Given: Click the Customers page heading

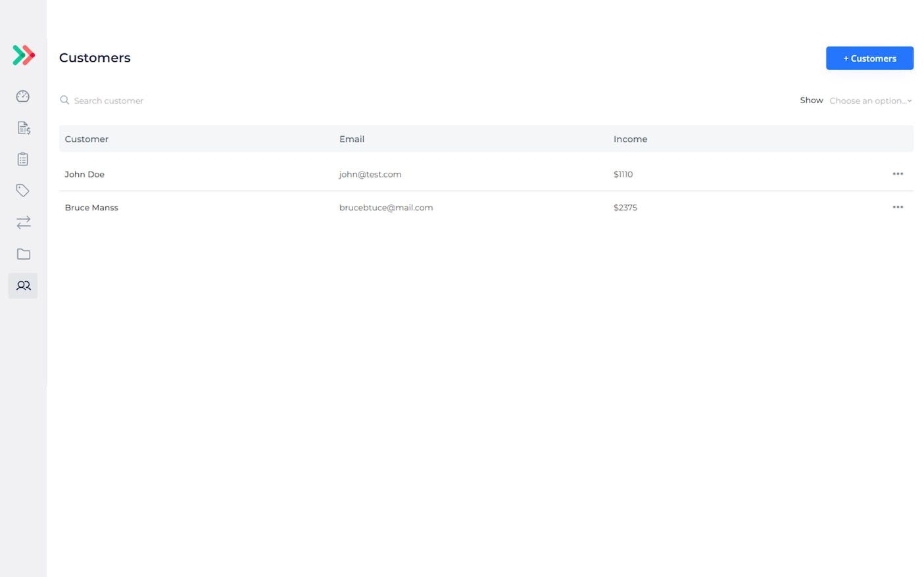Looking at the screenshot, I should 95,58.
